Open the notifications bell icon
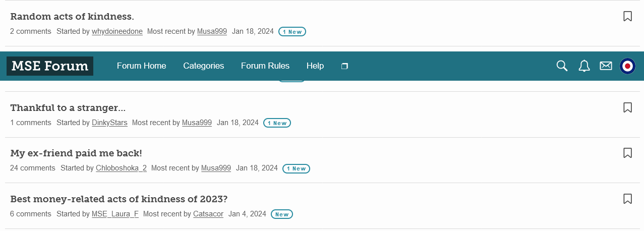644x231 pixels. [584, 66]
